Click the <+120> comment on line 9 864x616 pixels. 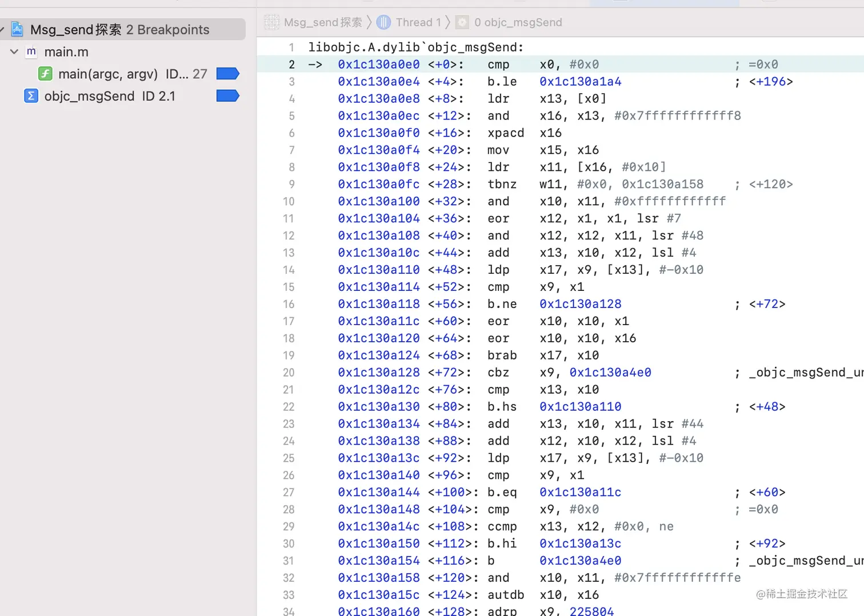pyautogui.click(x=771, y=185)
